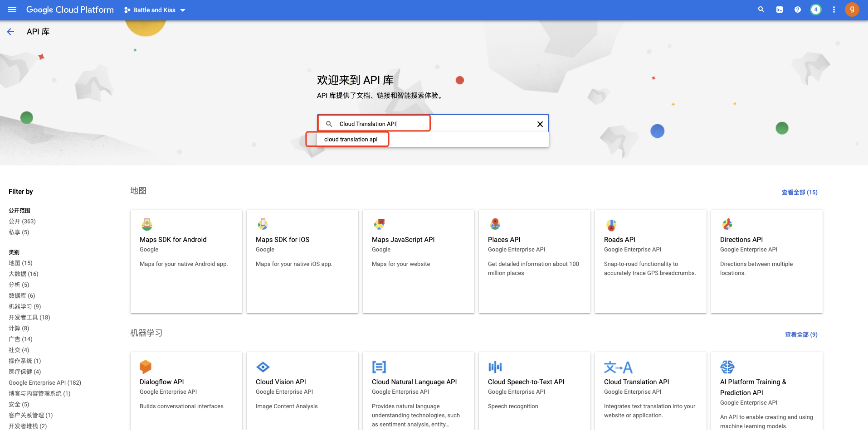Viewport: 868px width, 430px height.
Task: Click the Roads API icon
Action: coord(611,224)
